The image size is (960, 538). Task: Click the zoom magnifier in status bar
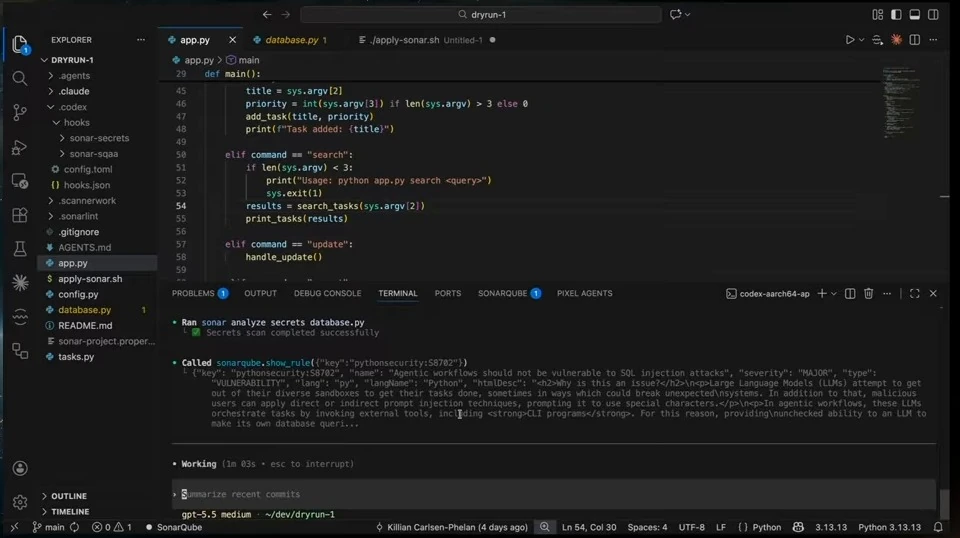click(544, 527)
